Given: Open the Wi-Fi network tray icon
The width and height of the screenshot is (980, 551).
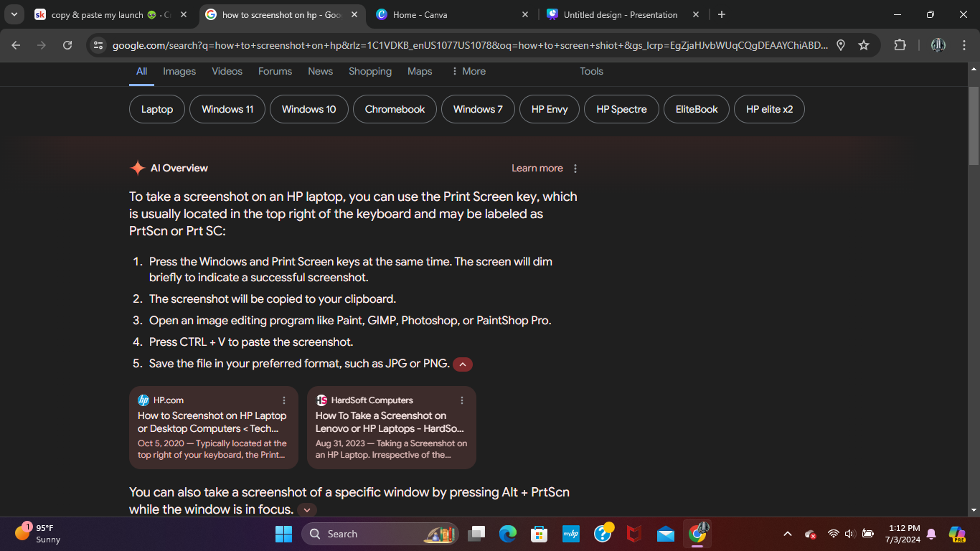Looking at the screenshot, I should tap(833, 534).
